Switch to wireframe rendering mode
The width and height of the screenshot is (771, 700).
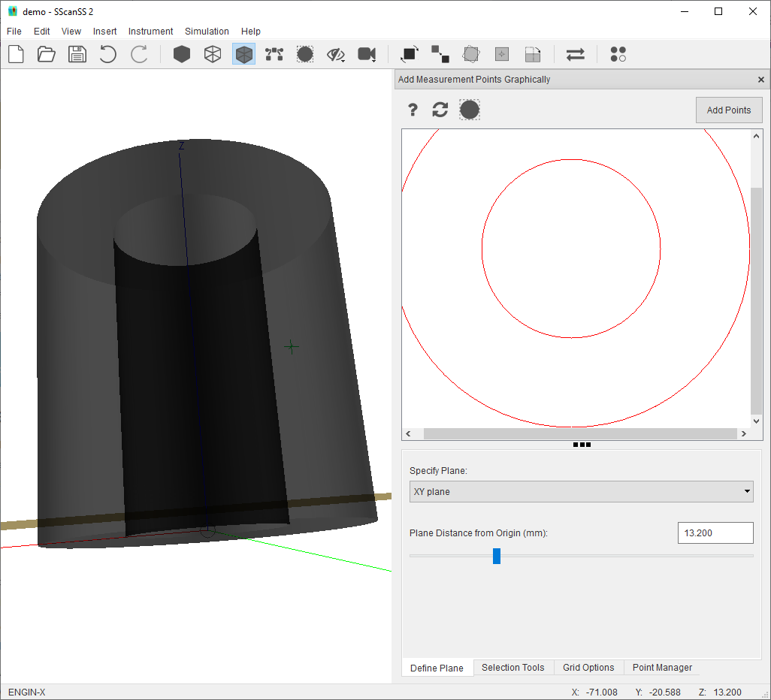click(x=213, y=54)
